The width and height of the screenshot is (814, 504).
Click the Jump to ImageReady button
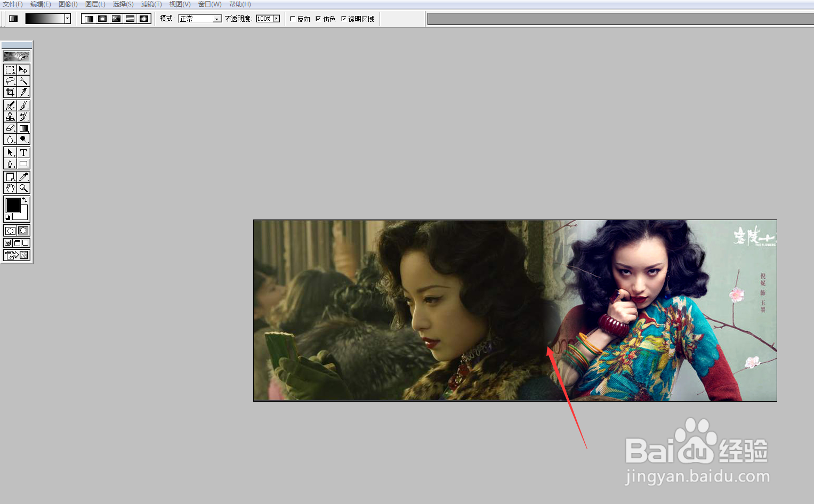click(17, 255)
